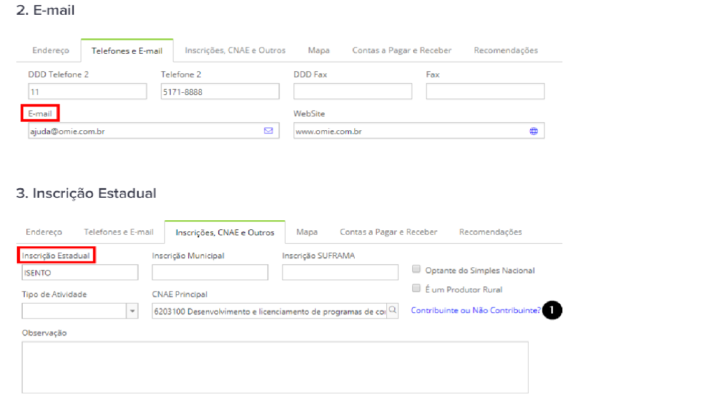The image size is (720, 405).
Task: Click the CNAE Principal text field
Action: pos(268,311)
